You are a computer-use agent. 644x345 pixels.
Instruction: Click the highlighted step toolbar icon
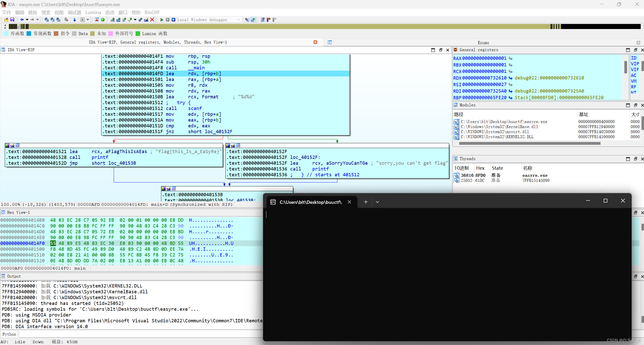tap(253, 20)
